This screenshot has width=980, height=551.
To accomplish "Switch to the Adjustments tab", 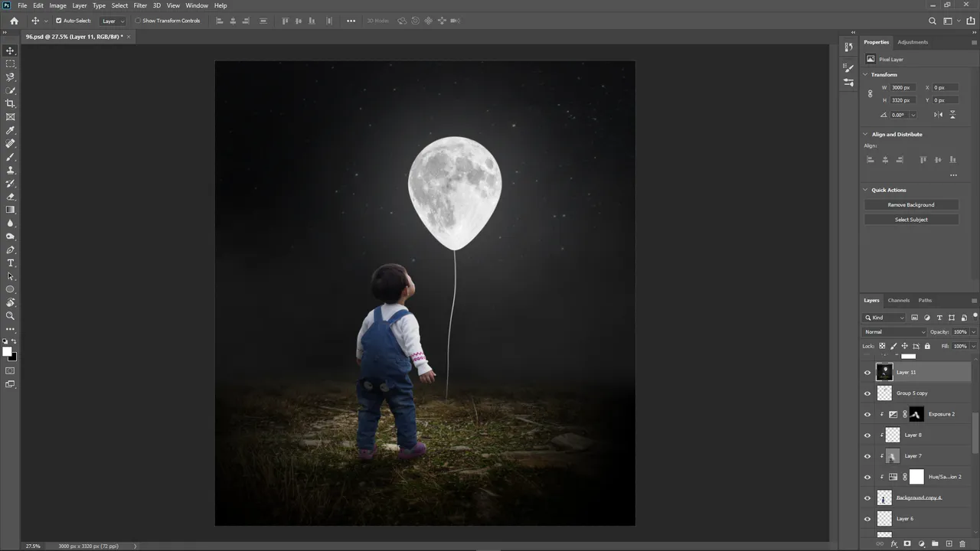I will [x=913, y=42].
